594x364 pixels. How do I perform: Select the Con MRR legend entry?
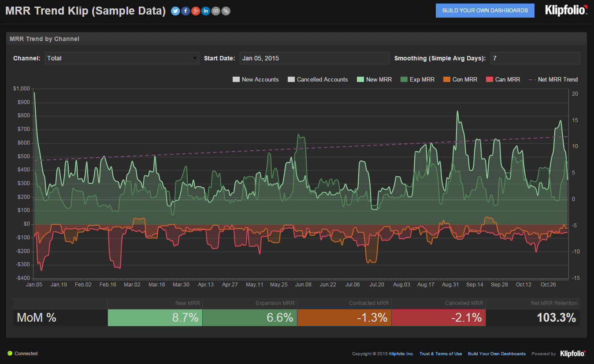(x=460, y=79)
